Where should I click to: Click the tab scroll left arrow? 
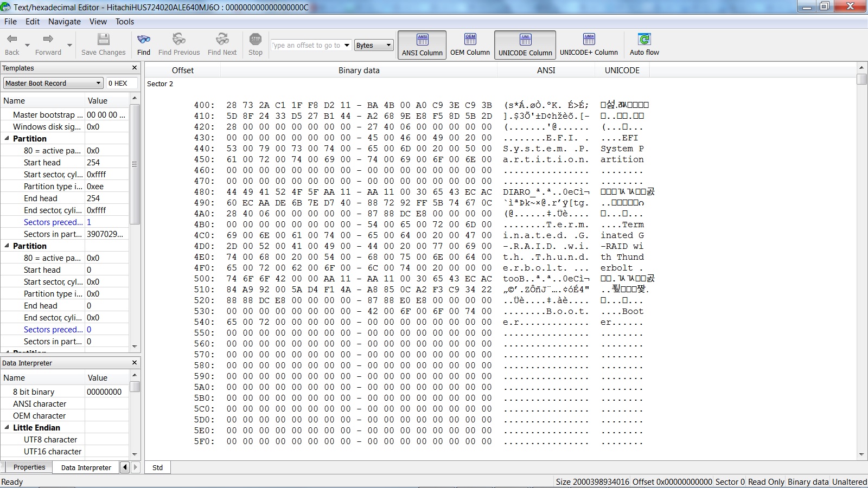click(x=125, y=467)
